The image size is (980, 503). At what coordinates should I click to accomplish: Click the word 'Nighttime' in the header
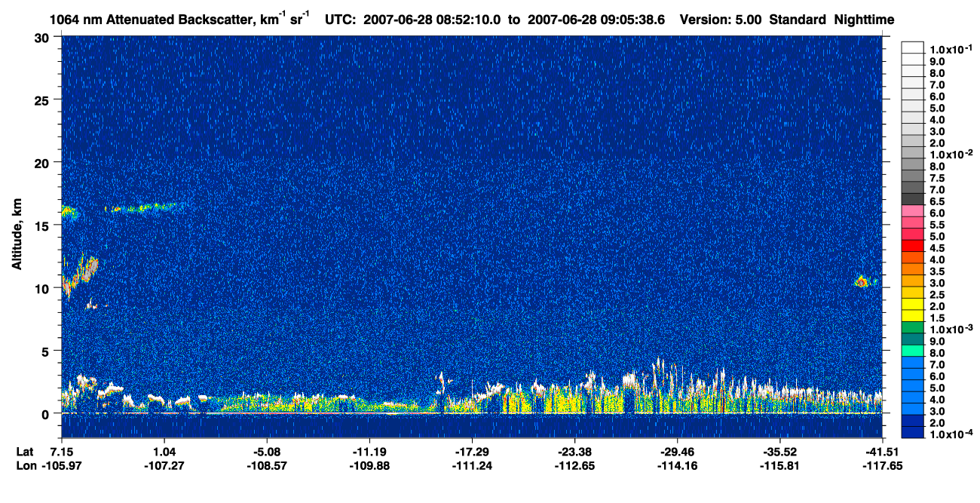coord(865,20)
